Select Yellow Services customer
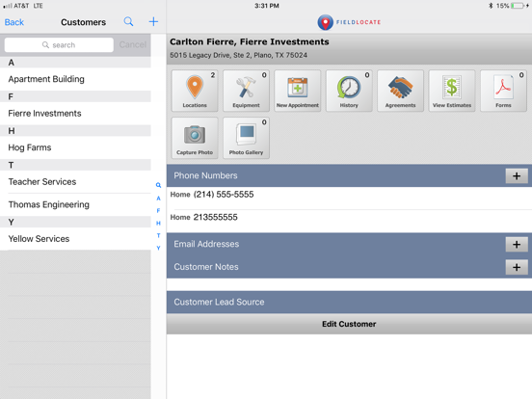This screenshot has width=532, height=399. 75,239
